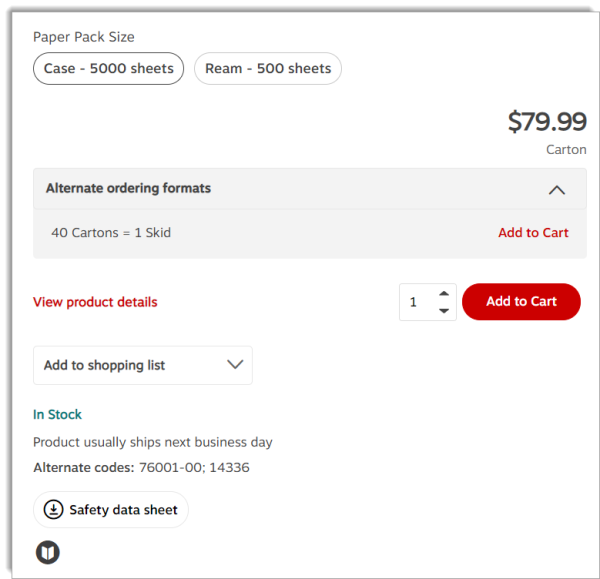
Task: Open the Add to shopping list dropdown
Action: click(x=142, y=365)
